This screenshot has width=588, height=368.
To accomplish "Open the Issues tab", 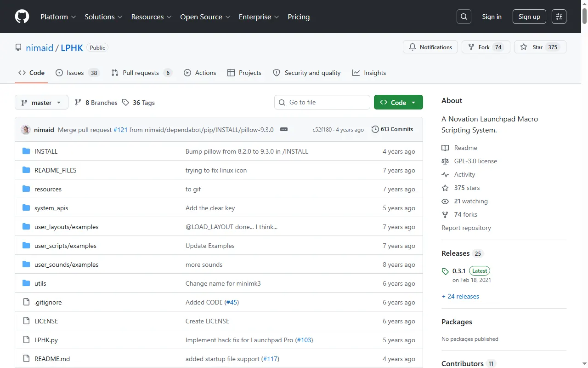I will click(77, 73).
